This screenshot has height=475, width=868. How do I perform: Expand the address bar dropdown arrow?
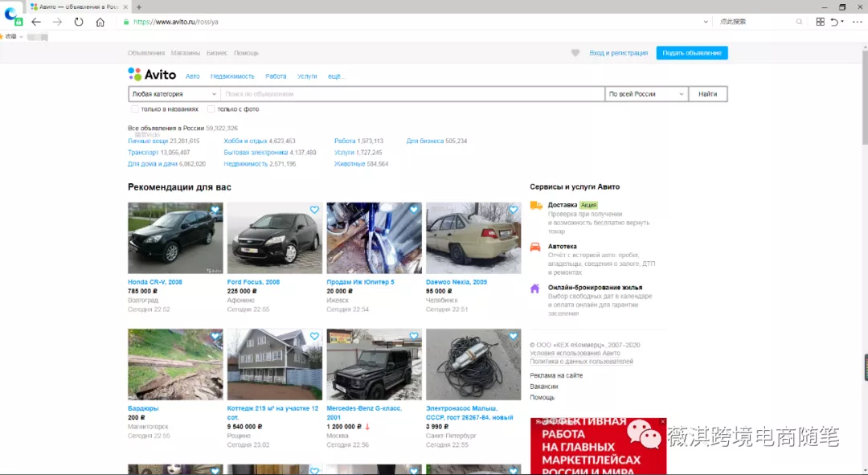(706, 22)
